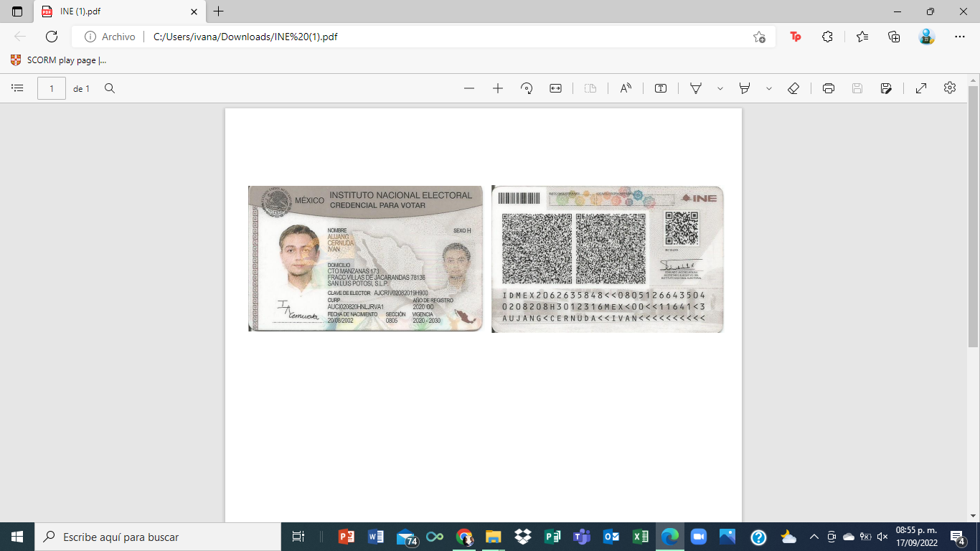Toggle fit to width view
The height and width of the screenshot is (551, 980).
point(555,88)
